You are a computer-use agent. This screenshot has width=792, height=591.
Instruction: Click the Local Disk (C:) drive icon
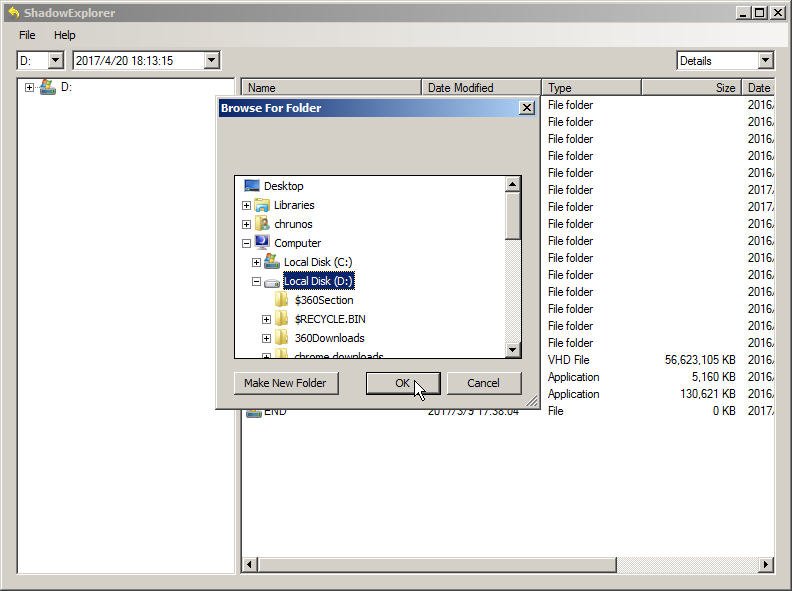pos(272,262)
